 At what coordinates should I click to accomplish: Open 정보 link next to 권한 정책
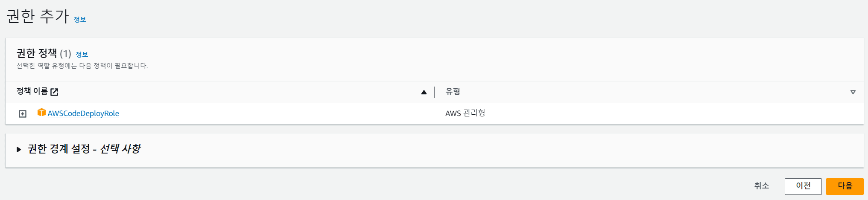[82, 55]
